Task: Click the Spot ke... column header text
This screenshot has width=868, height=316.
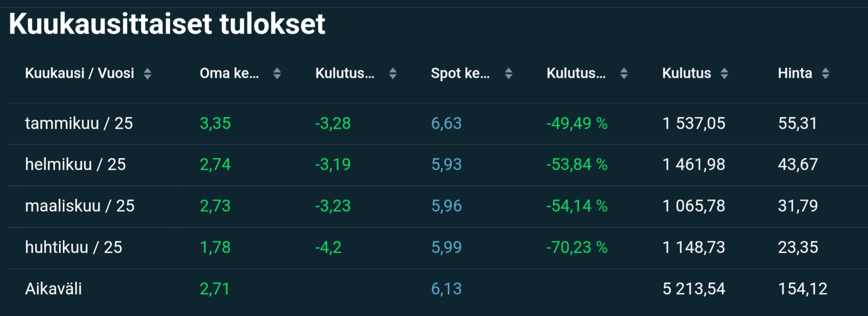Action: click(460, 73)
